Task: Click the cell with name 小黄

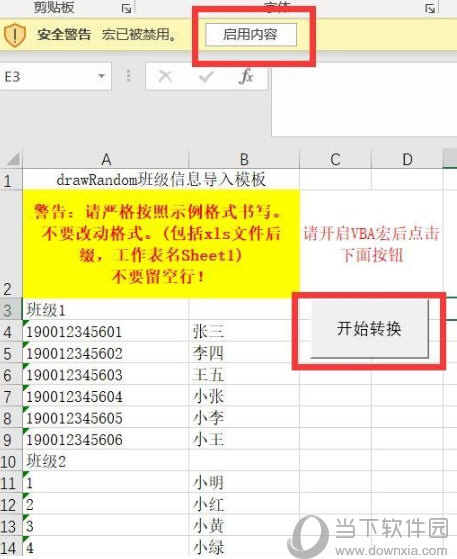Action: coord(244,526)
